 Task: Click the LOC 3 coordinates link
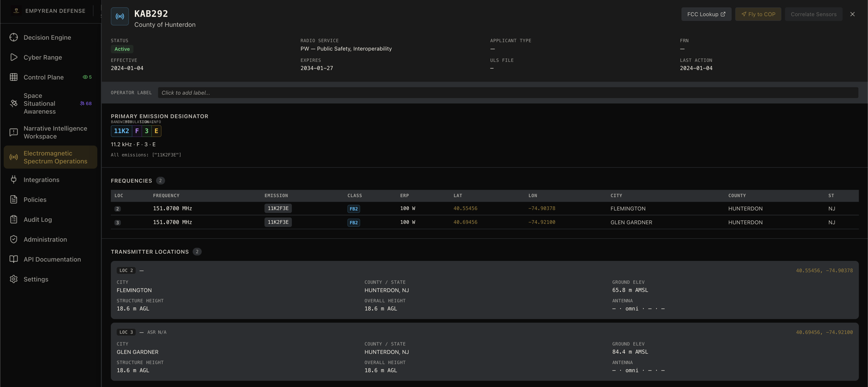(824, 332)
